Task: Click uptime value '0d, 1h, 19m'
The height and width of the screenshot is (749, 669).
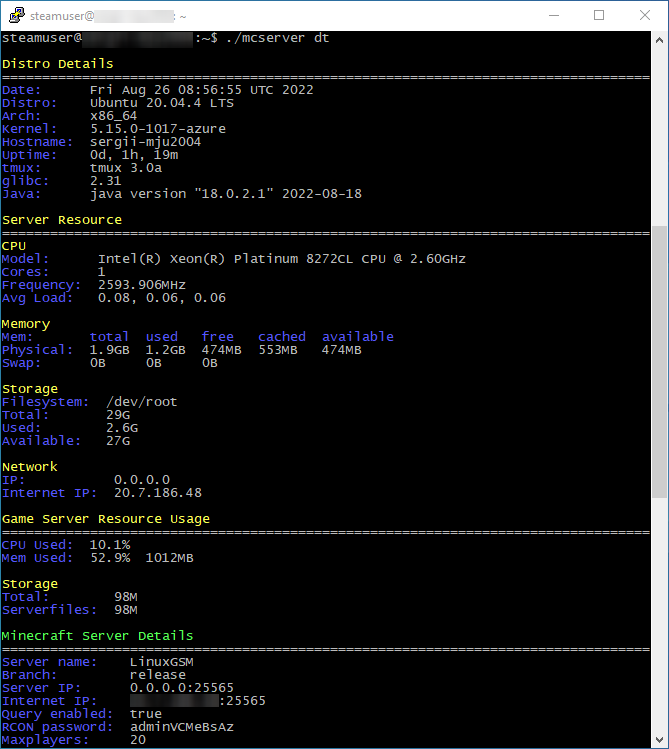Action: (134, 155)
